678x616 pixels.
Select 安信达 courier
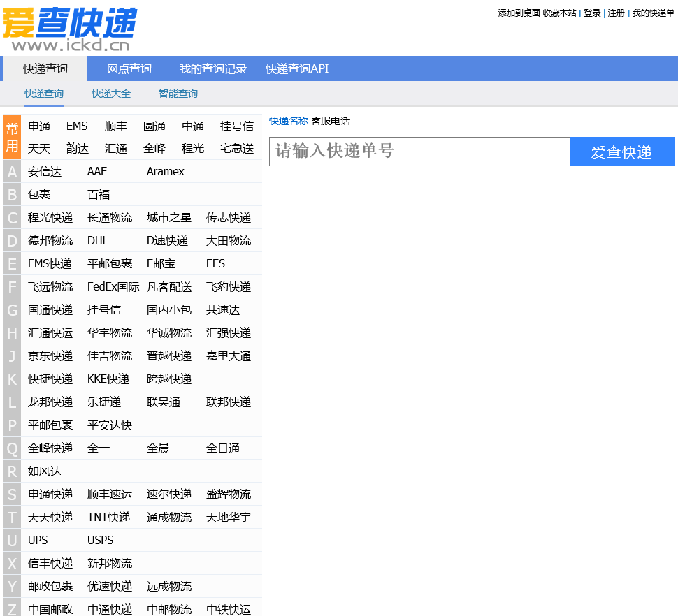pyautogui.click(x=45, y=172)
